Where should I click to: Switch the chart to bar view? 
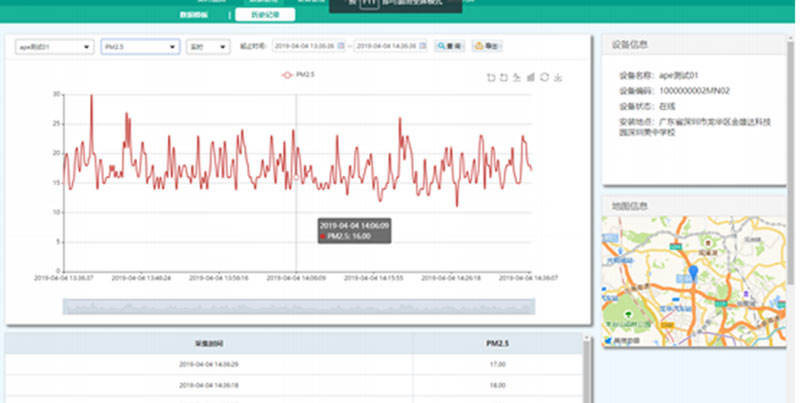pyautogui.click(x=530, y=77)
